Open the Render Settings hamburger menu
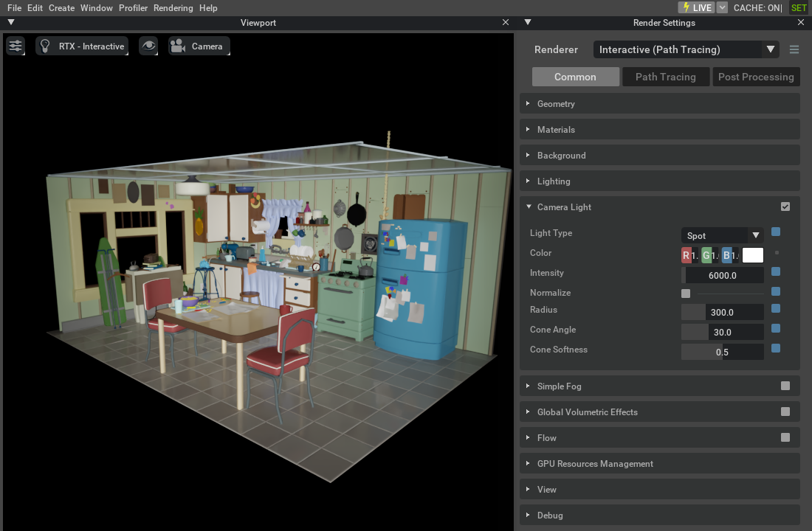The height and width of the screenshot is (531, 812). pos(794,49)
